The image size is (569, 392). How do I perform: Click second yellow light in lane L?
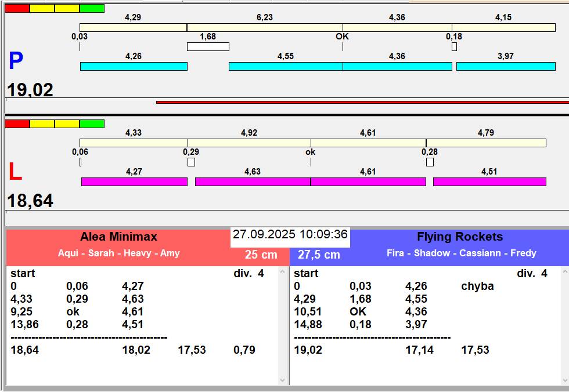[67, 124]
